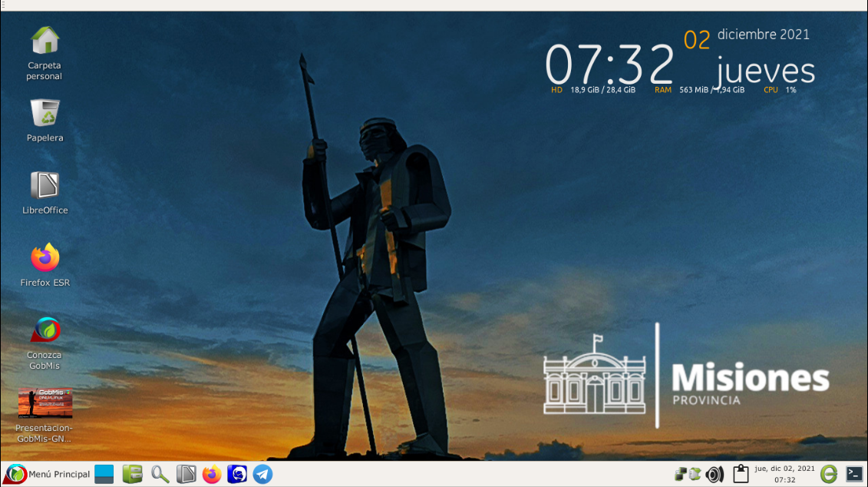Select the Papelera trash icon
Viewport: 868px width, 487px height.
point(45,121)
